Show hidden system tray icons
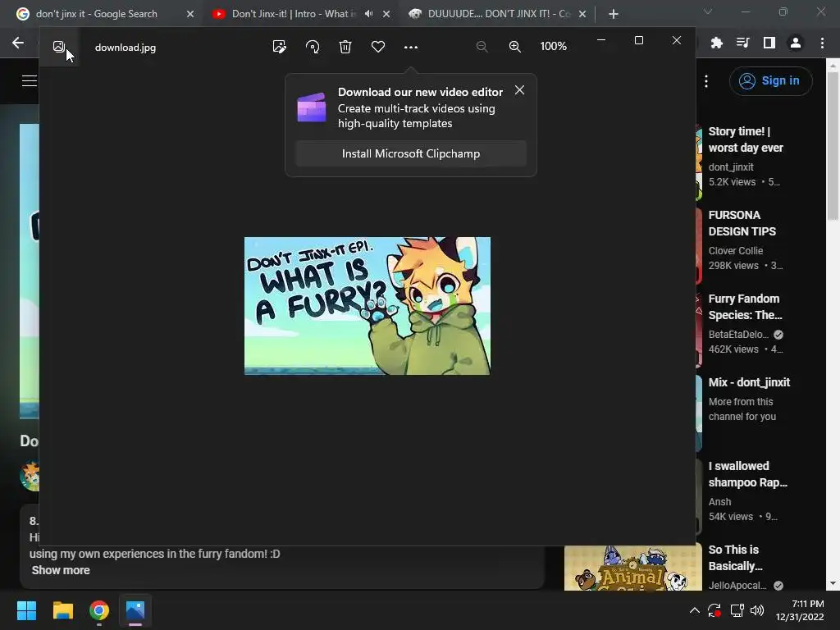 pos(694,610)
